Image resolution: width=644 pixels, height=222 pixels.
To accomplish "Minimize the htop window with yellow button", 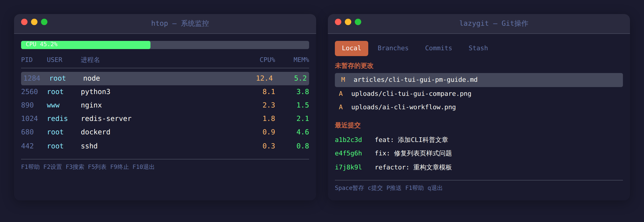I will [34, 22].
